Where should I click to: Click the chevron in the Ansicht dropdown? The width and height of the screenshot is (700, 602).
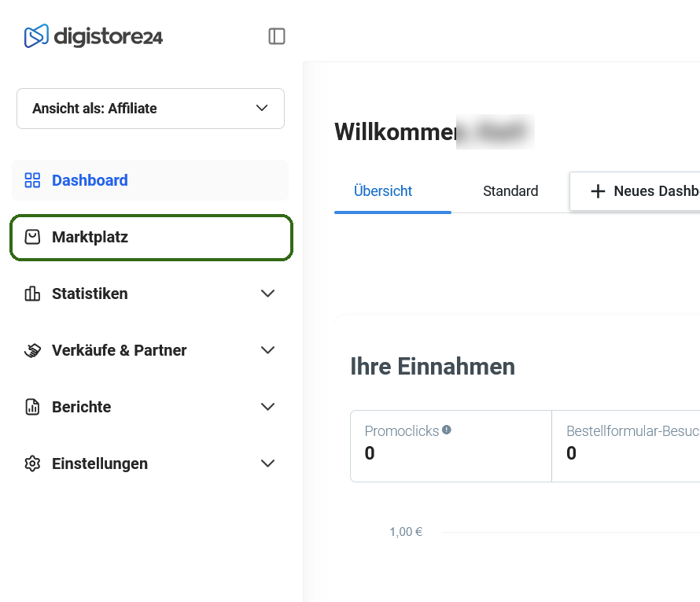pyautogui.click(x=262, y=108)
